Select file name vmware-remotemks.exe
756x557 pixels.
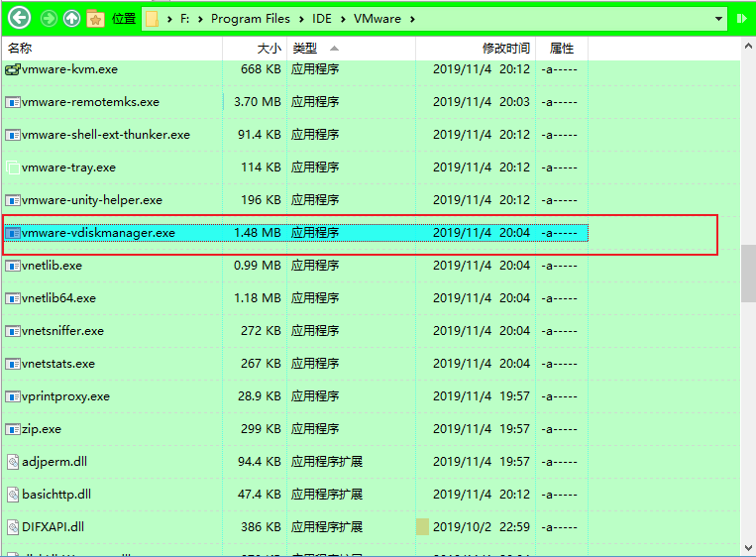click(x=90, y=102)
